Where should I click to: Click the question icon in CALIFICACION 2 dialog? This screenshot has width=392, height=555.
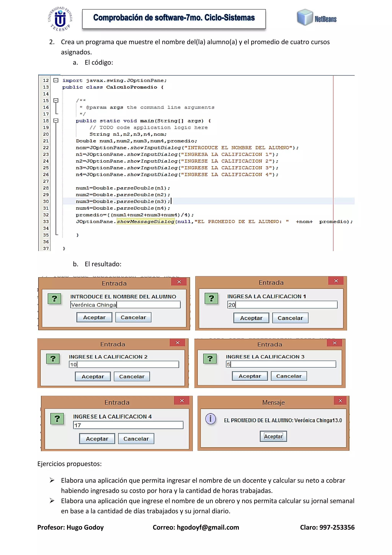pyautogui.click(x=53, y=359)
